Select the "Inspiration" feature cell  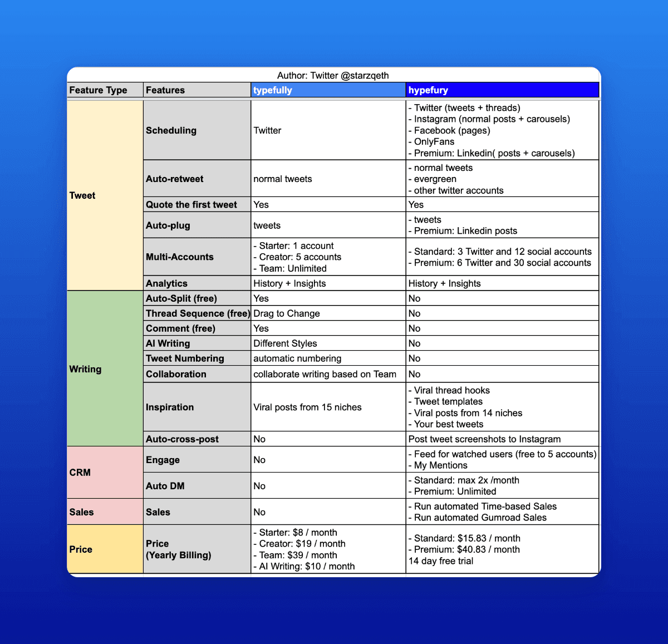(x=197, y=407)
